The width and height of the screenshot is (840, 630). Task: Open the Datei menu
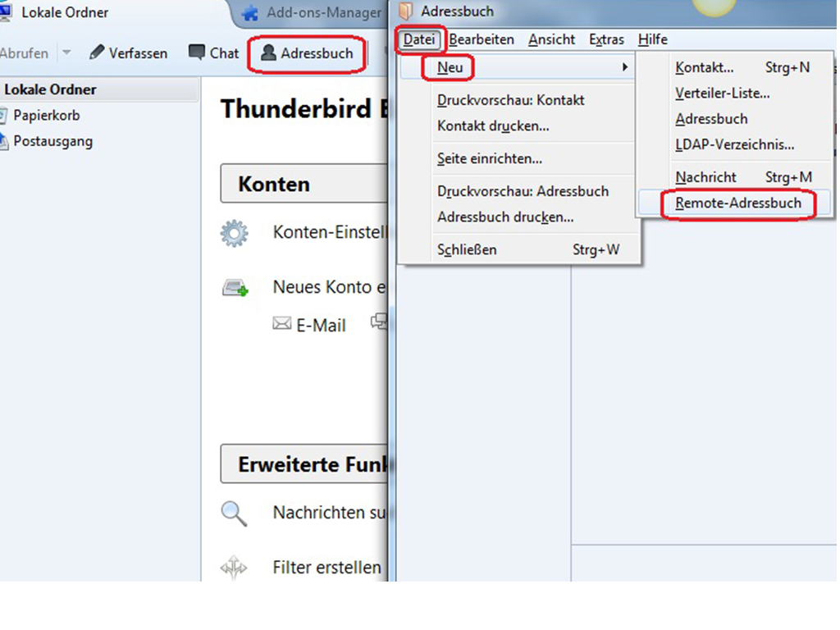pyautogui.click(x=421, y=39)
